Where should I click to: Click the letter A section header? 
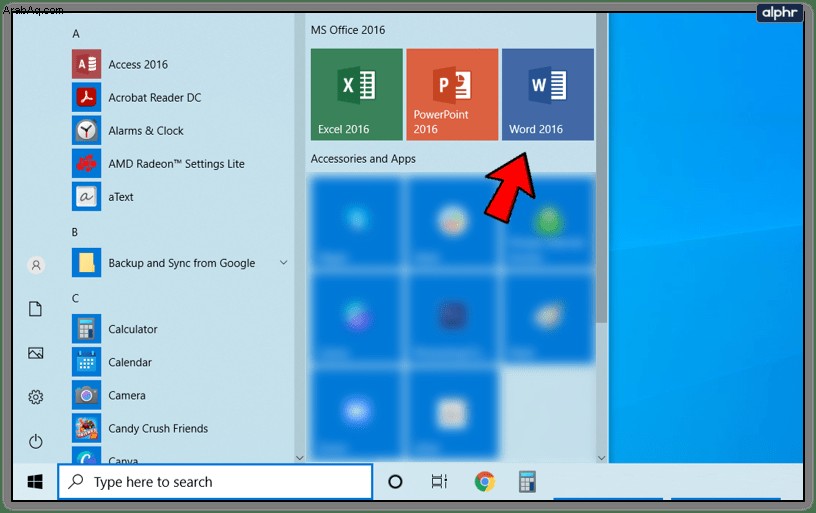(76, 34)
